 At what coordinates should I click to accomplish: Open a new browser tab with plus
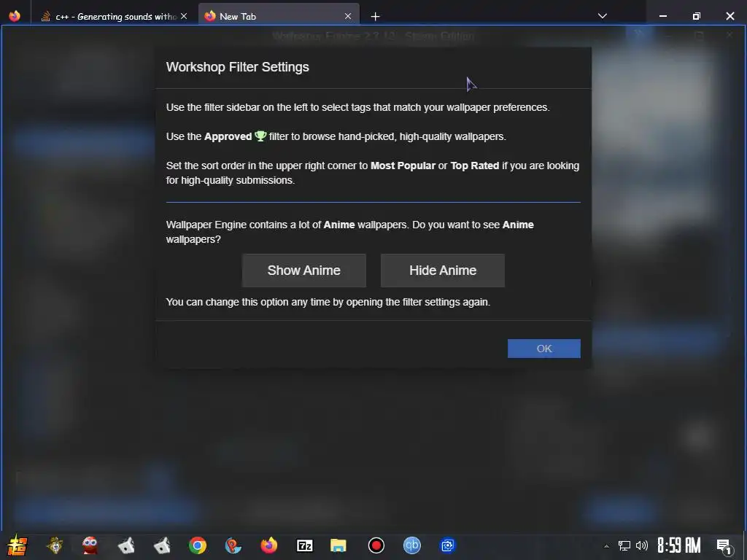click(376, 17)
